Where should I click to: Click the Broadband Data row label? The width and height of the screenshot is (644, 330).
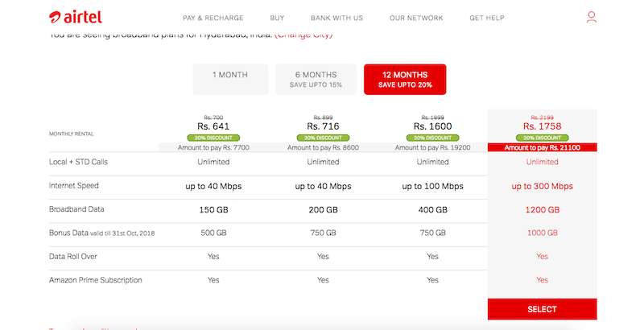[76, 209]
